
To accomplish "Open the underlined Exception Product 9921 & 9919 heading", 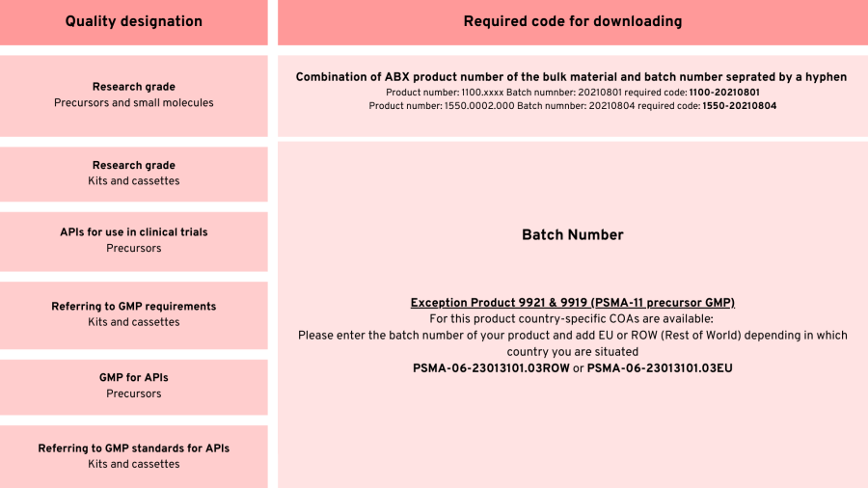I will tap(572, 303).
